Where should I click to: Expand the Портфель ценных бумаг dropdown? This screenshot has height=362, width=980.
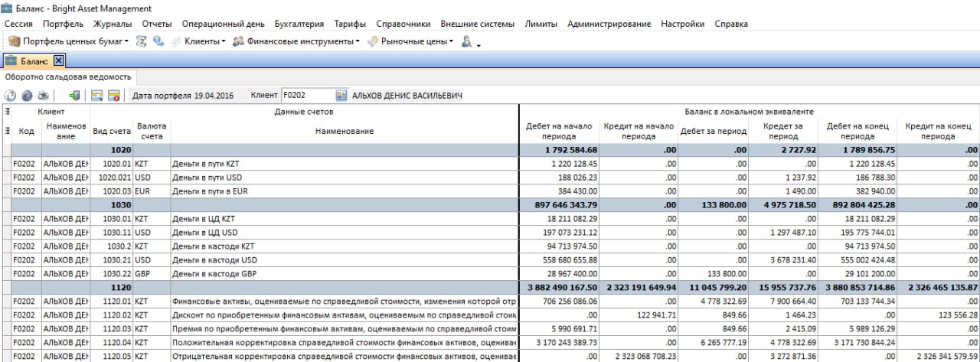coord(126,41)
